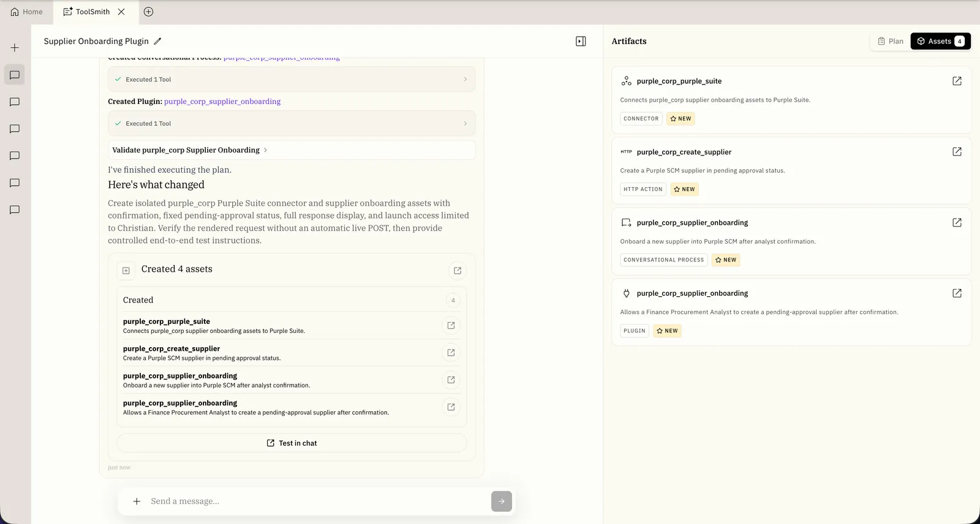Send the message with the arrow button
980x524 pixels.
[x=502, y=501]
